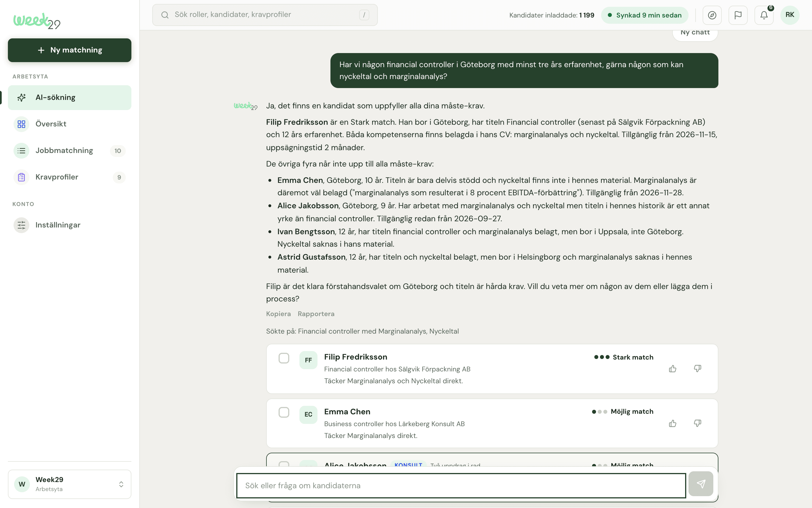Select Filip Fredriksson's checkbox

pos(284,358)
